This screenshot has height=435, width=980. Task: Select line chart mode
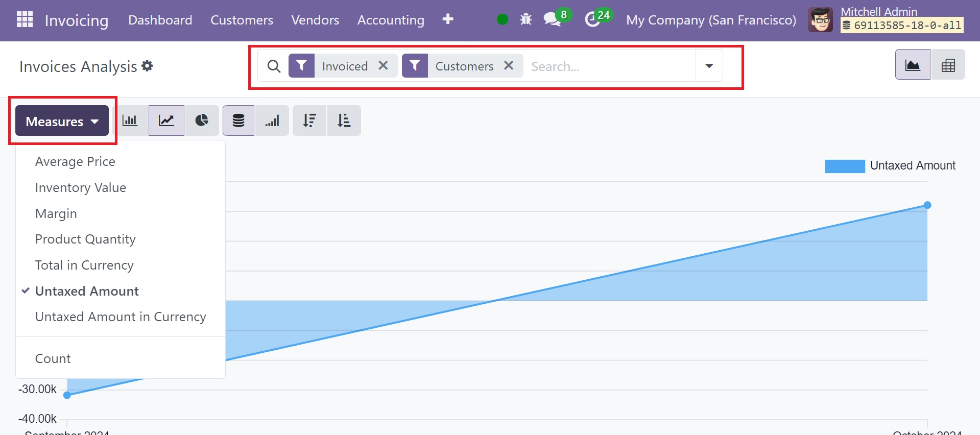[x=166, y=120]
